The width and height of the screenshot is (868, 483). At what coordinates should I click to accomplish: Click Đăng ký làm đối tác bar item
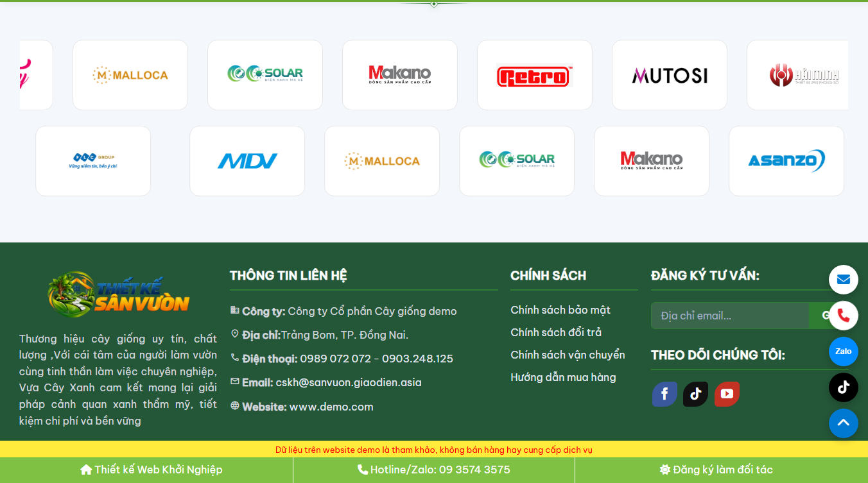pos(716,470)
